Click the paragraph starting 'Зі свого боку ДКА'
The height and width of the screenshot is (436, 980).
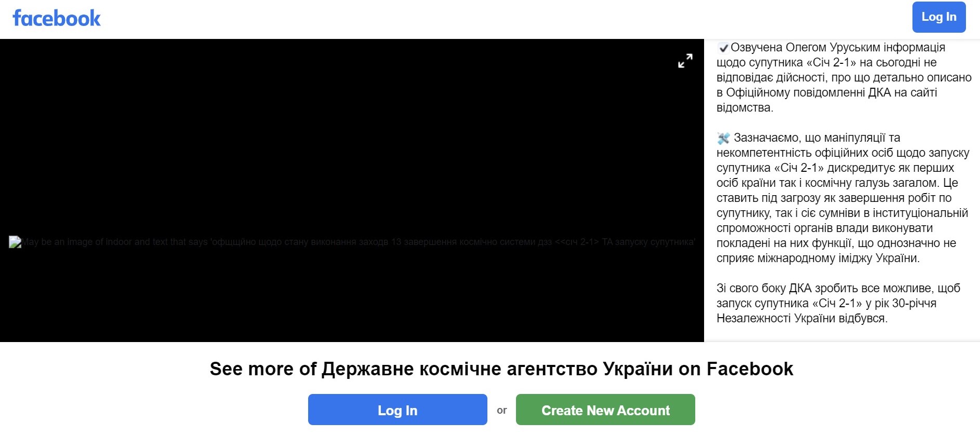click(838, 303)
